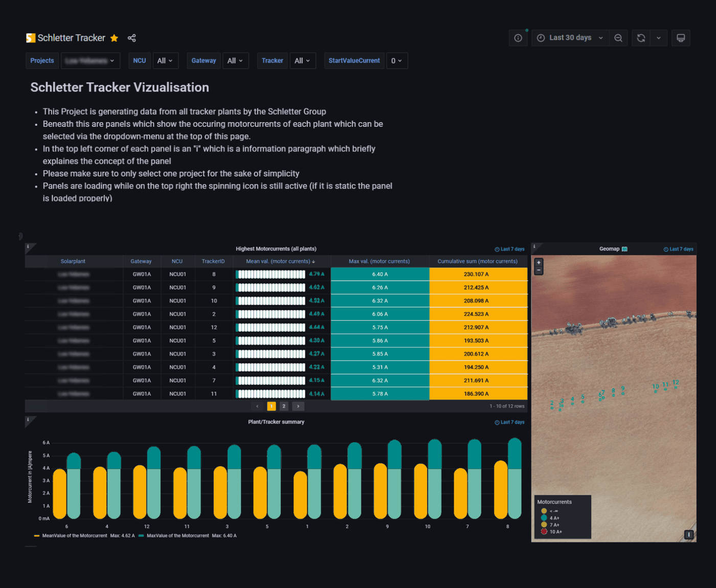Enable TV/kiosk display mode
This screenshot has height=588, width=716.
681,38
